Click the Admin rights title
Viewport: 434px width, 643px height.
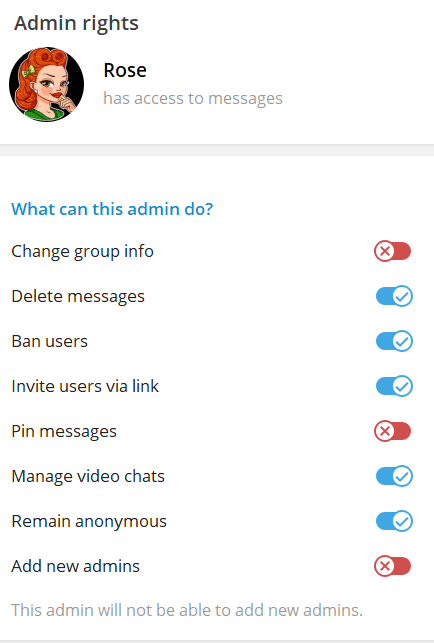pos(76,23)
